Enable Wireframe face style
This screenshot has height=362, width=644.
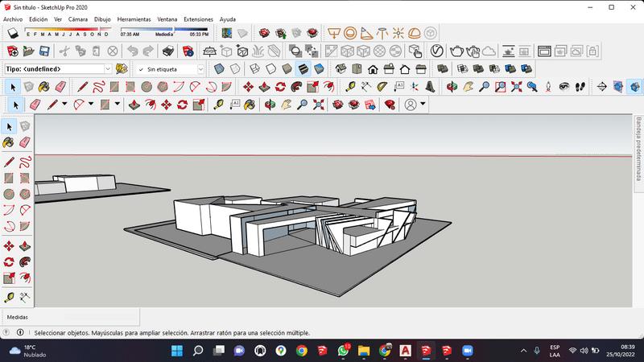(254, 69)
